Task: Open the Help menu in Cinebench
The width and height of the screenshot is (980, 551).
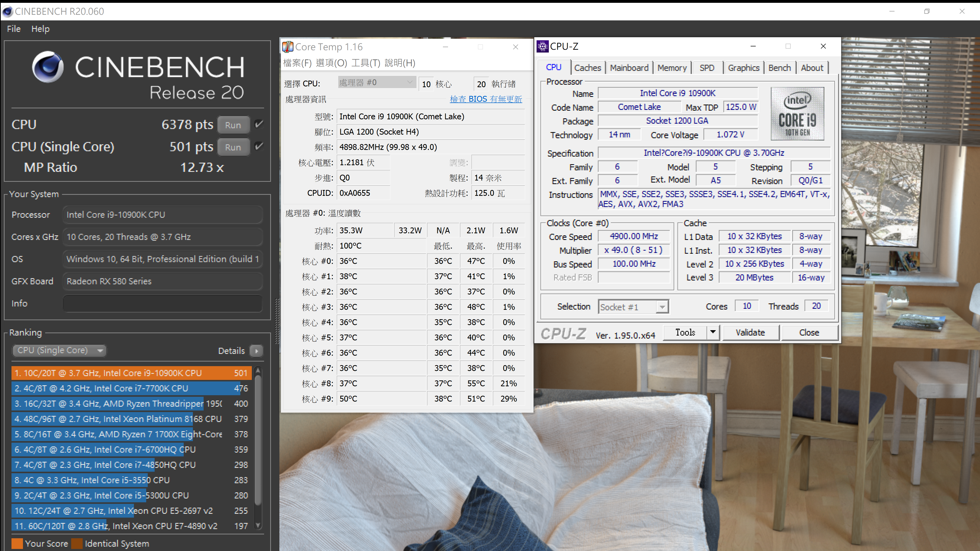Action: (x=40, y=29)
